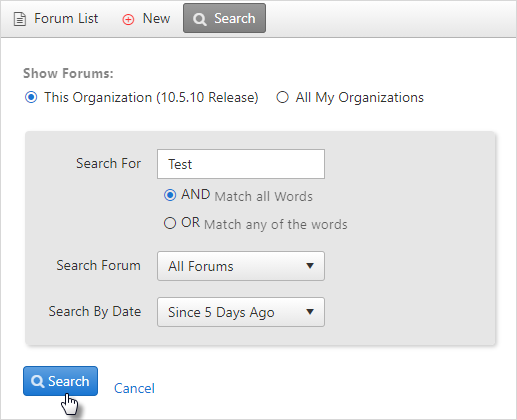Click the red plus New icon

click(128, 20)
